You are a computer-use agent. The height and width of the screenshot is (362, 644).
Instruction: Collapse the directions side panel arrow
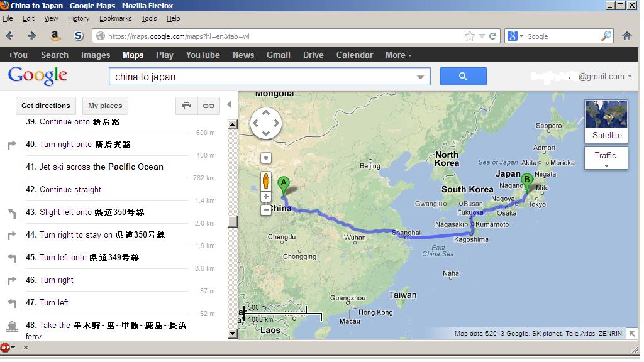coord(229,105)
